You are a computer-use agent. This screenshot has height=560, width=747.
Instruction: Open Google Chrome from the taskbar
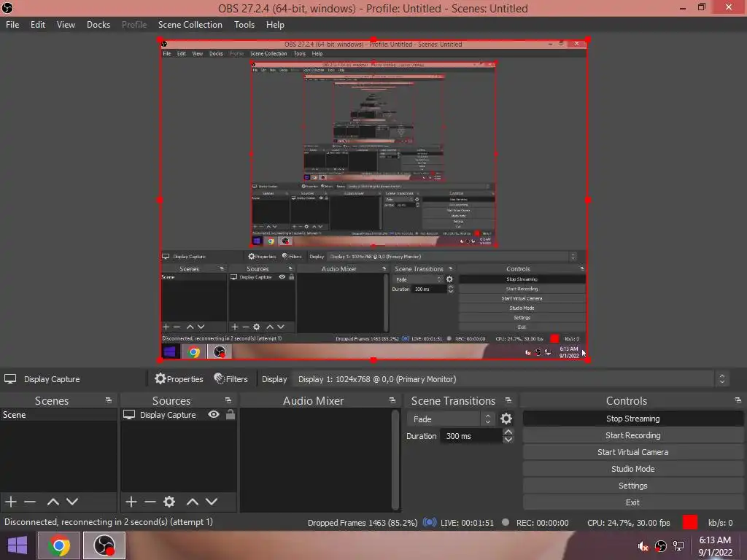[x=58, y=545]
